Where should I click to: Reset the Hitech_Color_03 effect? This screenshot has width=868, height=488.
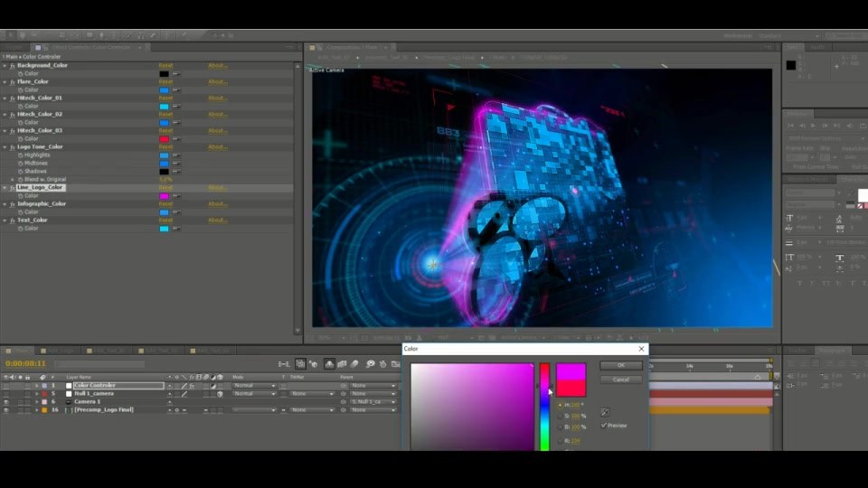coord(166,130)
